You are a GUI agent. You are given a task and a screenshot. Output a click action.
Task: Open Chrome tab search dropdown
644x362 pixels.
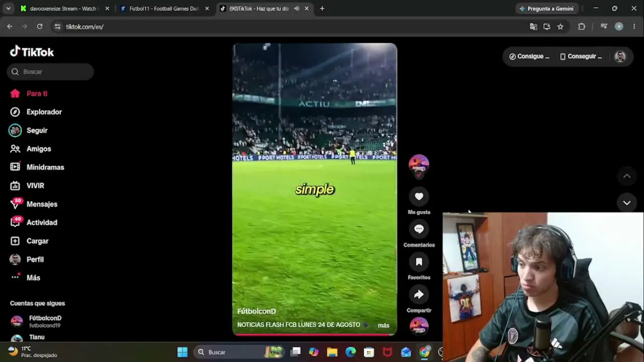point(8,9)
